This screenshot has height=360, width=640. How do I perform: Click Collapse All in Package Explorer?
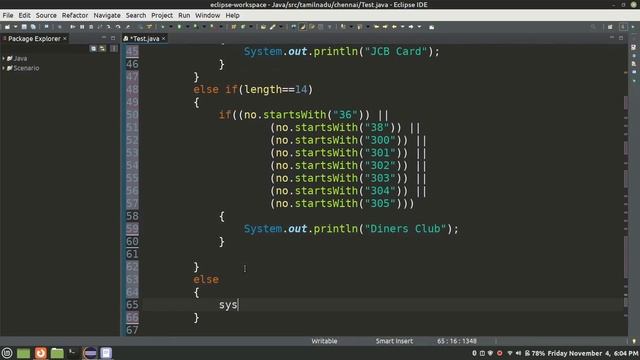(x=93, y=49)
